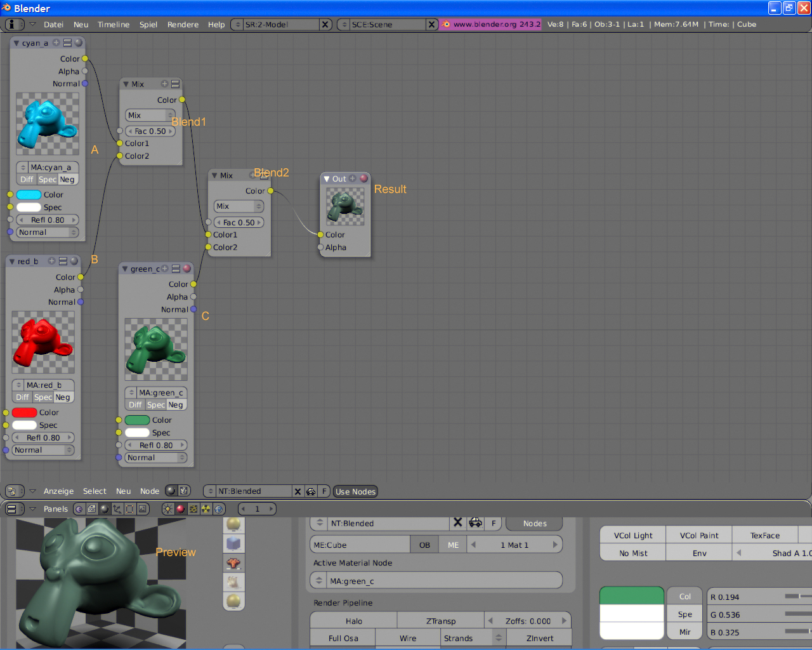This screenshot has height=650, width=812.
Task: Open the Timeline menu
Action: click(114, 25)
